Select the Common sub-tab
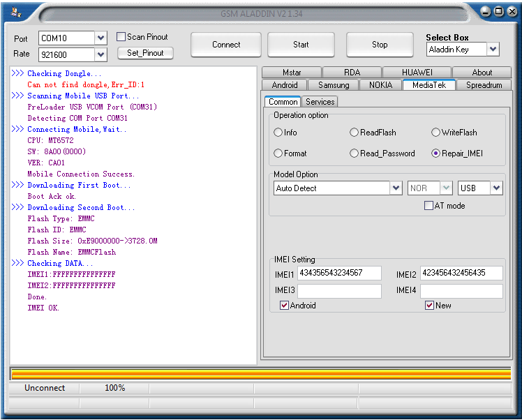This screenshot has width=522, height=420. (283, 101)
